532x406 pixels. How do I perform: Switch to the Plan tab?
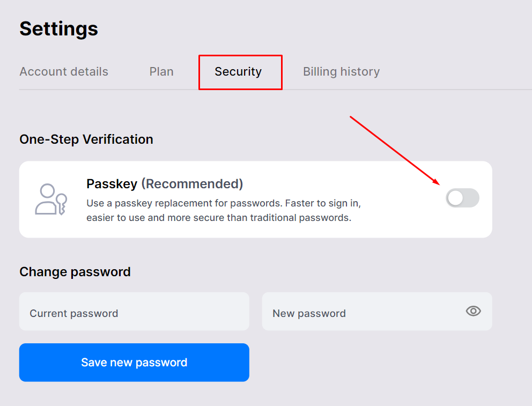point(161,71)
